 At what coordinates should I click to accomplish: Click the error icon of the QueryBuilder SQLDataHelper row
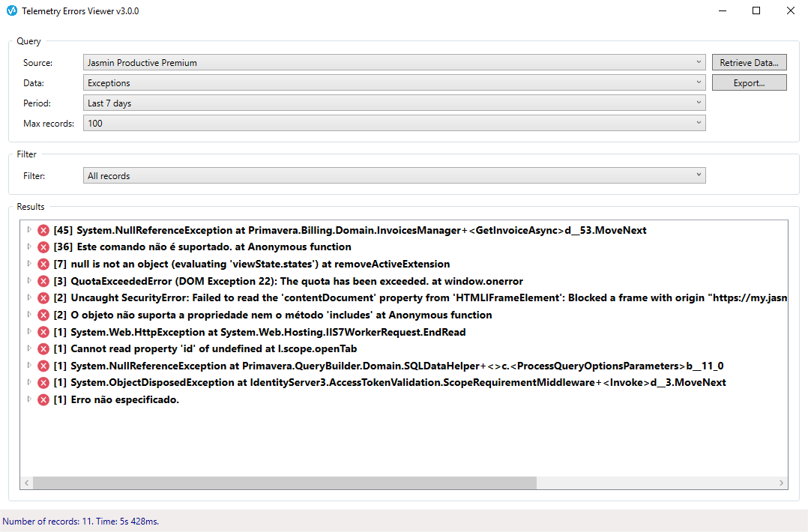pos(43,366)
